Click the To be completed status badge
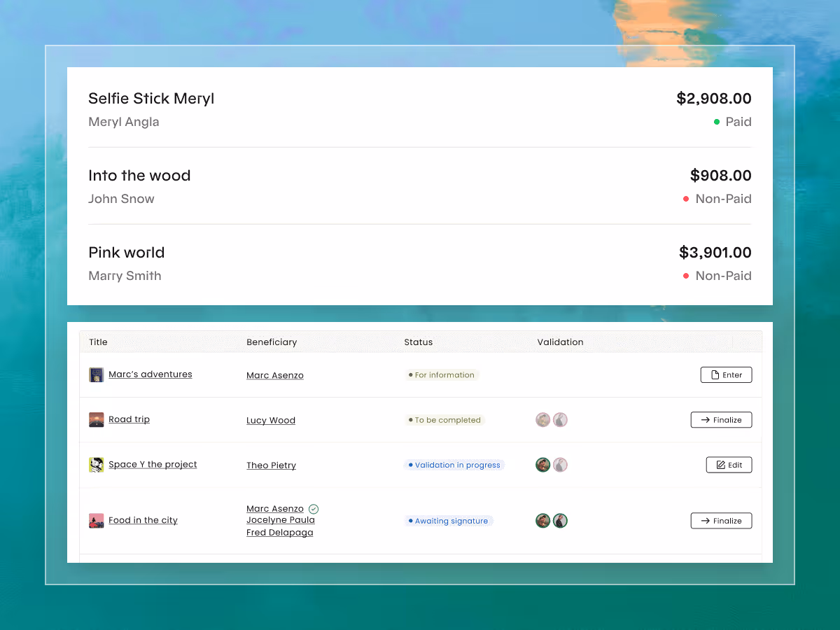The width and height of the screenshot is (840, 630). pyautogui.click(x=444, y=420)
